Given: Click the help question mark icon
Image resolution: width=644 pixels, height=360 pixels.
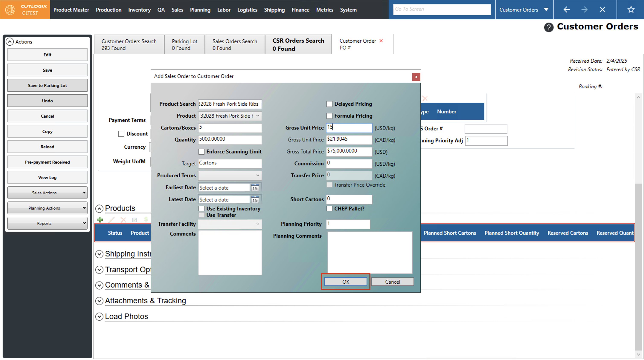Looking at the screenshot, I should click(x=548, y=27).
